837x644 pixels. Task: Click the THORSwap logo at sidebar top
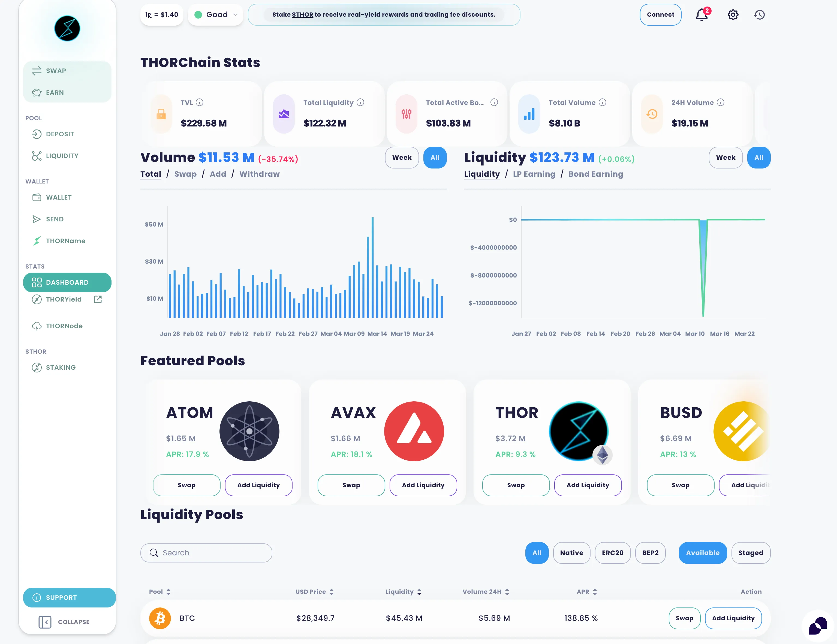coord(67,29)
